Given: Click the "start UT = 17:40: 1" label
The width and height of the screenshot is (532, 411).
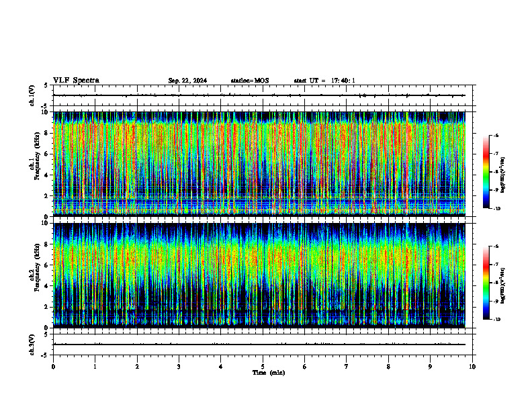Looking at the screenshot, I should coord(324,81).
